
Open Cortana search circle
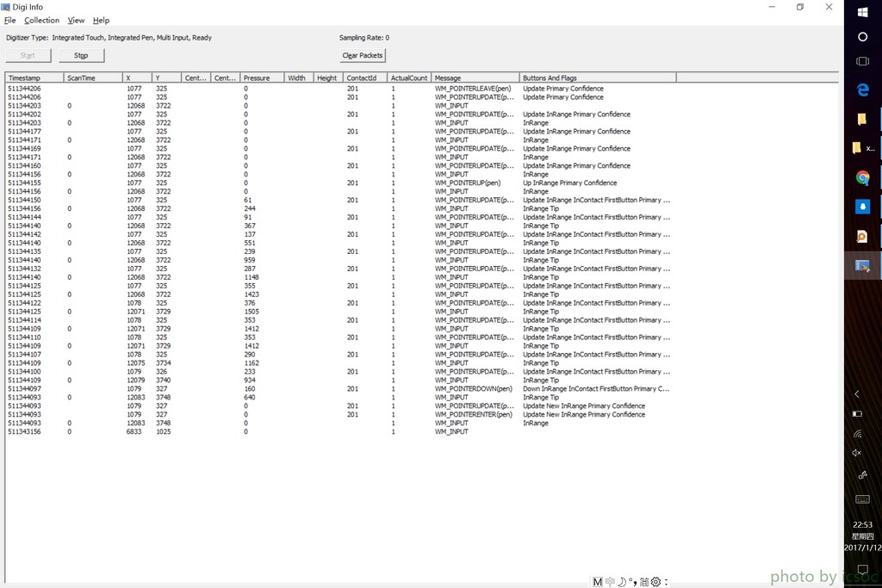coord(862,37)
